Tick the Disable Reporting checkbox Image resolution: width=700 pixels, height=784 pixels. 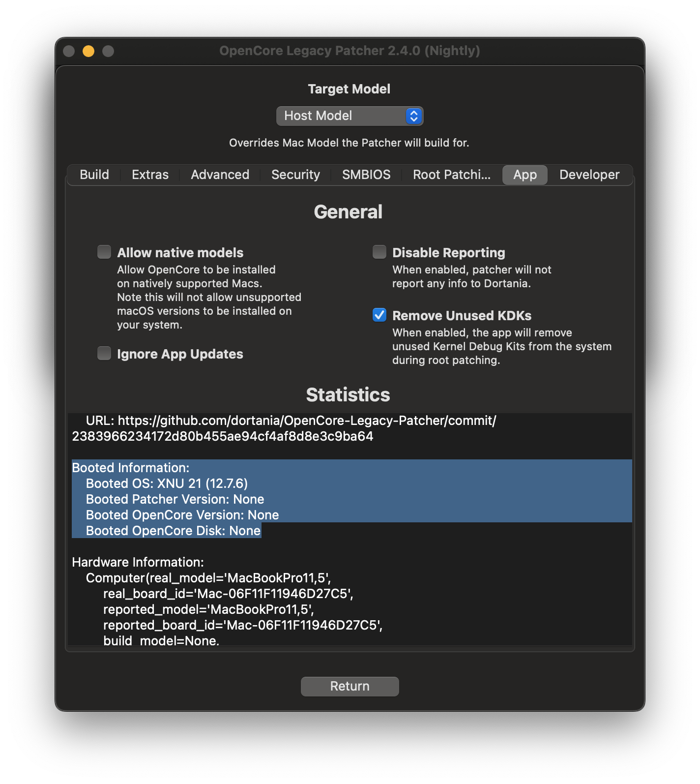pyautogui.click(x=379, y=252)
